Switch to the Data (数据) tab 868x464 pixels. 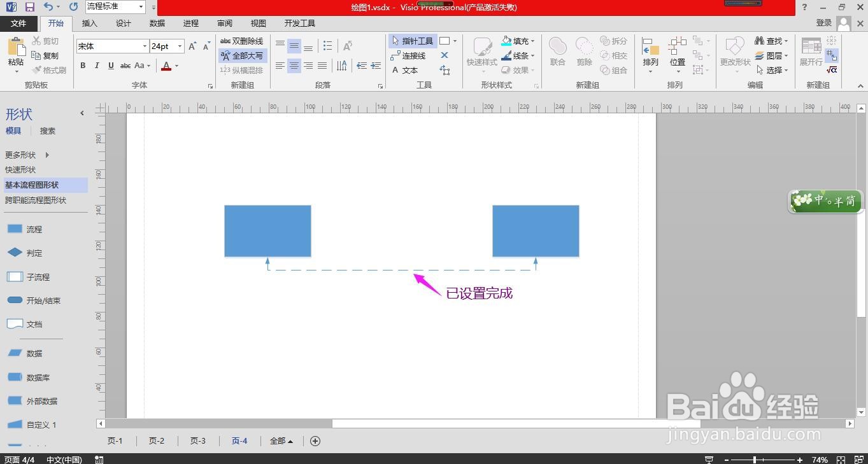[x=157, y=23]
